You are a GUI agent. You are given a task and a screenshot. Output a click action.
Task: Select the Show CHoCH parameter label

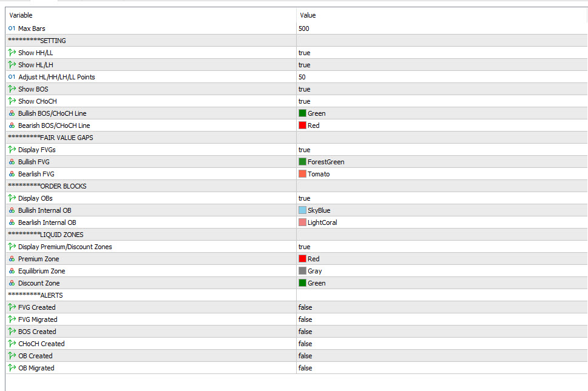pyautogui.click(x=37, y=101)
